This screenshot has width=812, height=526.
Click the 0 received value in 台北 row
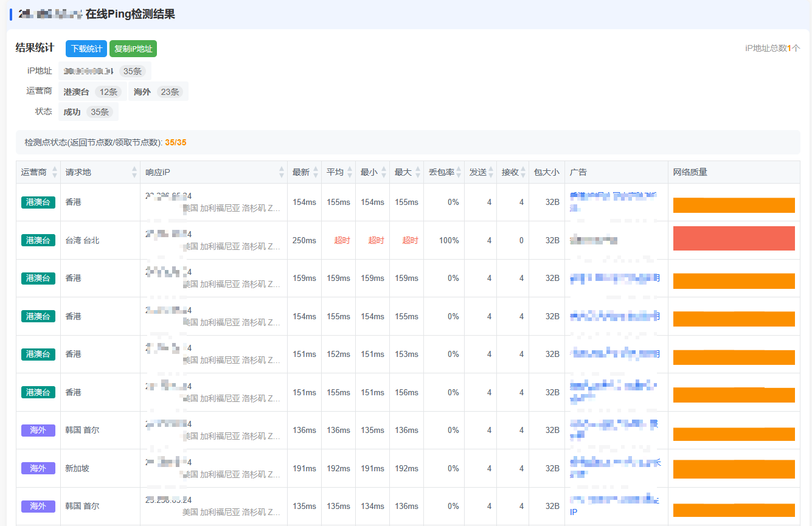521,240
